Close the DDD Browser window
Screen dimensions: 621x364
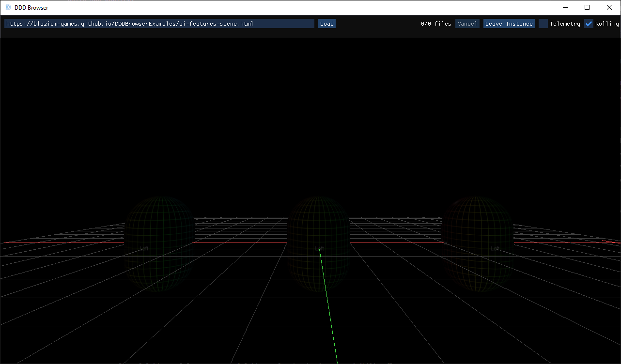[609, 7]
